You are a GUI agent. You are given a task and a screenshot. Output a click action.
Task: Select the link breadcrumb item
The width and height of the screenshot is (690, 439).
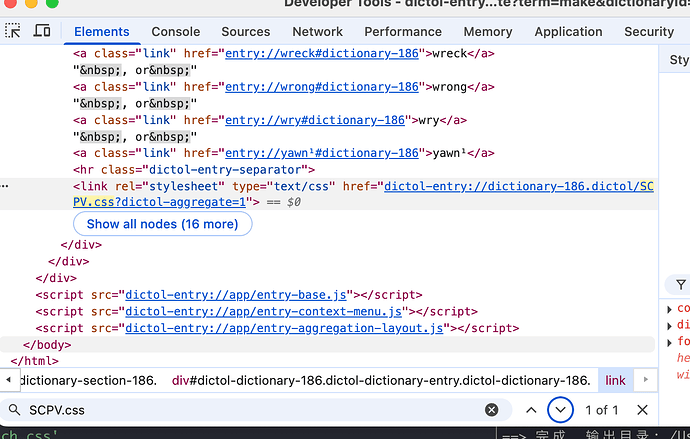pyautogui.click(x=615, y=380)
